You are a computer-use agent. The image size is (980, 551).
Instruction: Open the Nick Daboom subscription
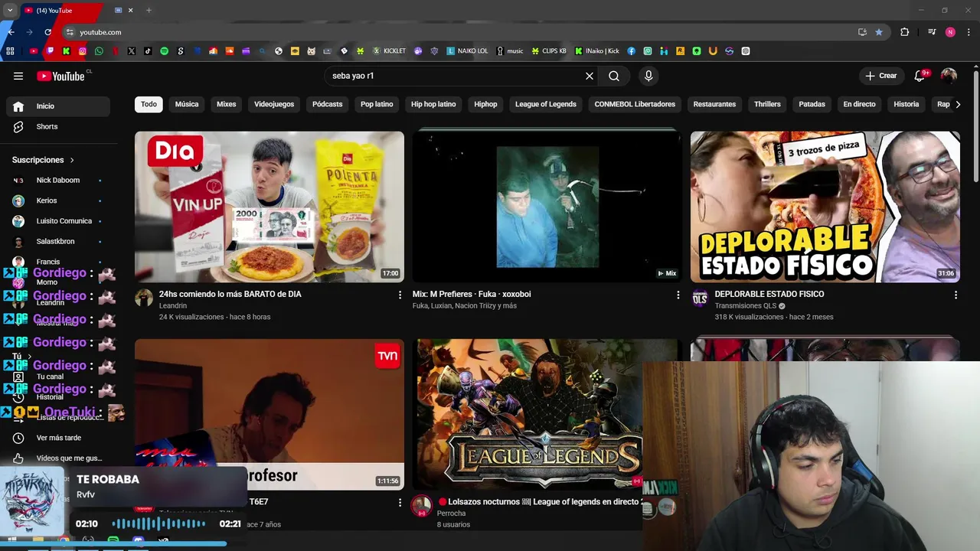pos(58,181)
